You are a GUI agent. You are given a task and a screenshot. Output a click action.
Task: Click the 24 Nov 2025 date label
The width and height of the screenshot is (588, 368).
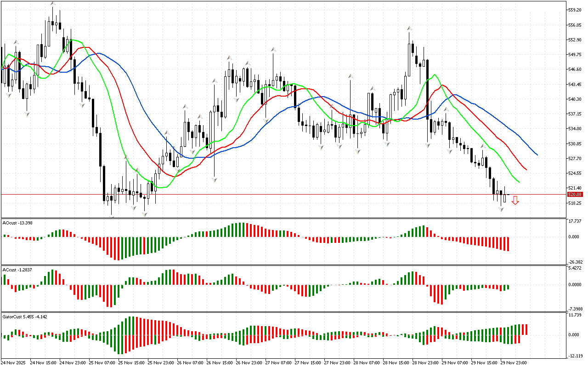tap(15, 362)
